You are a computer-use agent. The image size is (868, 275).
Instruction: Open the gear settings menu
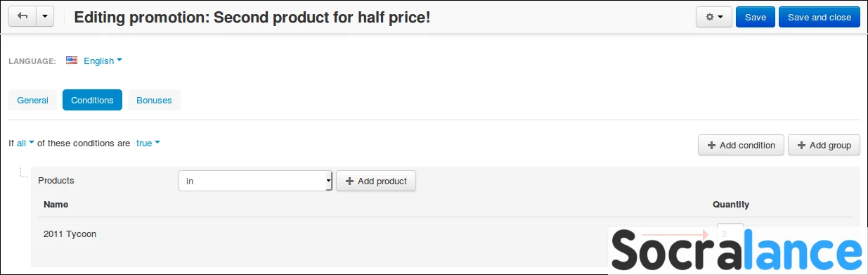pos(714,17)
